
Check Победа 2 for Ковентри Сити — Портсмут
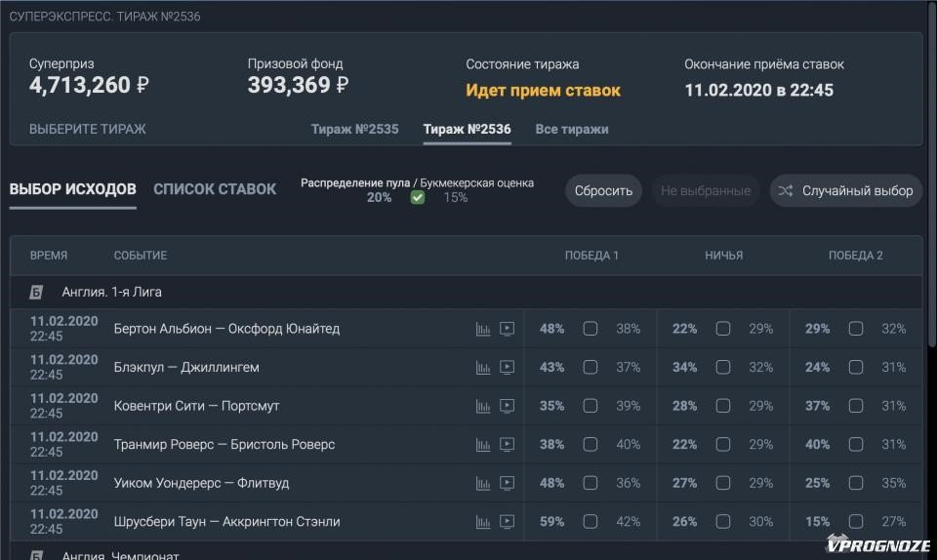click(x=856, y=406)
